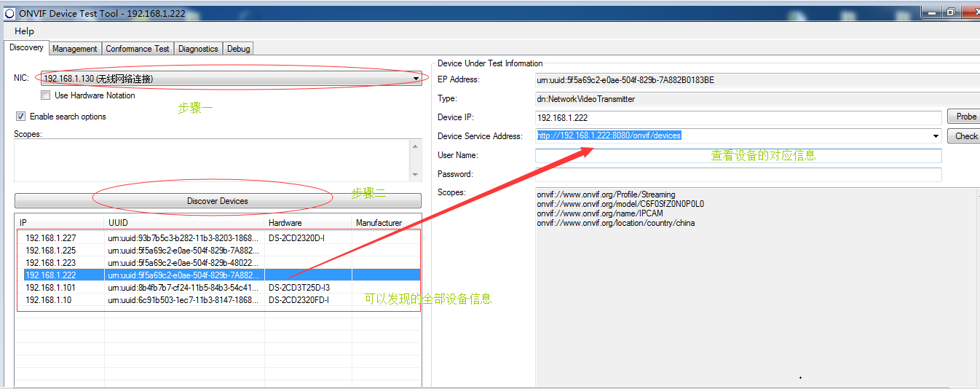Click scope line name/IPCAM
This screenshot has height=389, width=980.
click(600, 214)
